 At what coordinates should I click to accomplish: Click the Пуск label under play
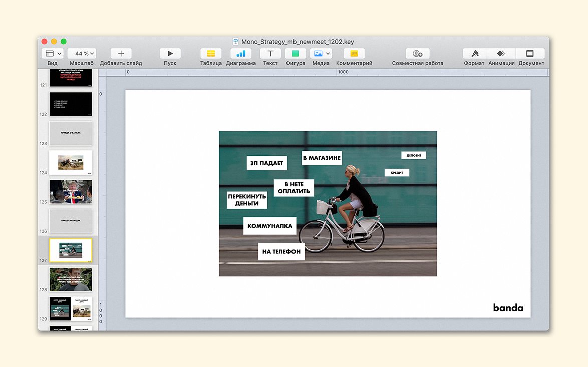[x=170, y=63]
